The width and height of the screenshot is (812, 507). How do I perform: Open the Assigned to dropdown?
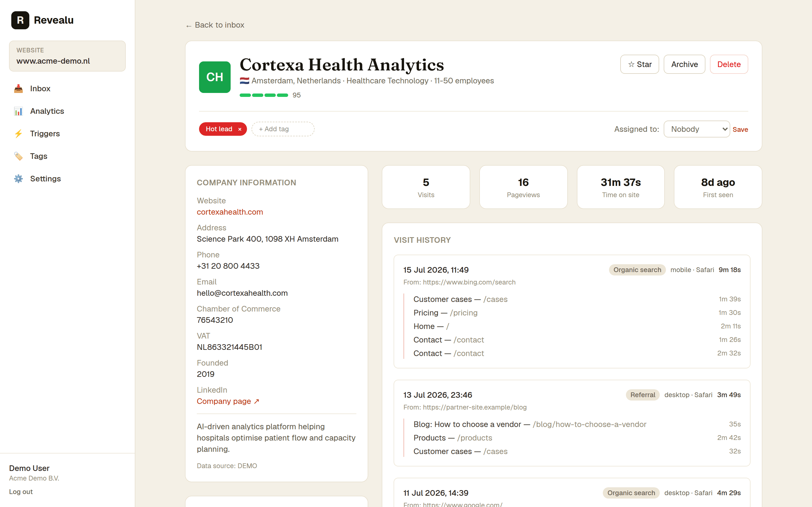(x=697, y=129)
